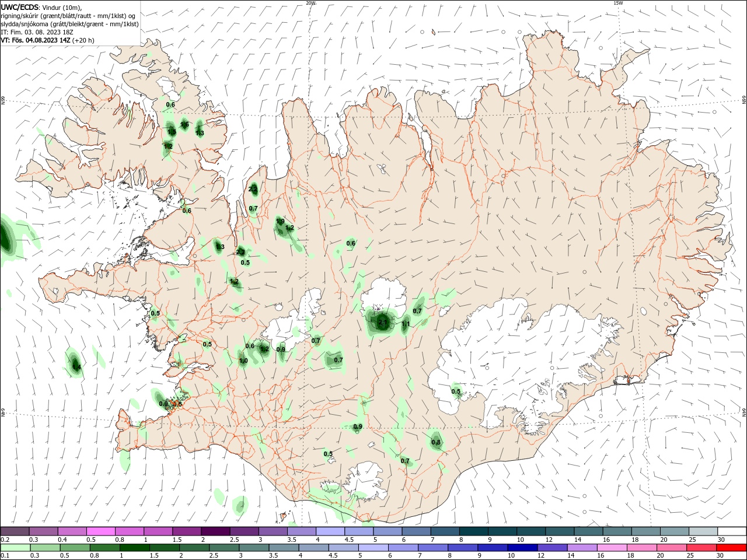Click the 0.8 precipitation value in the south

(x=436, y=442)
